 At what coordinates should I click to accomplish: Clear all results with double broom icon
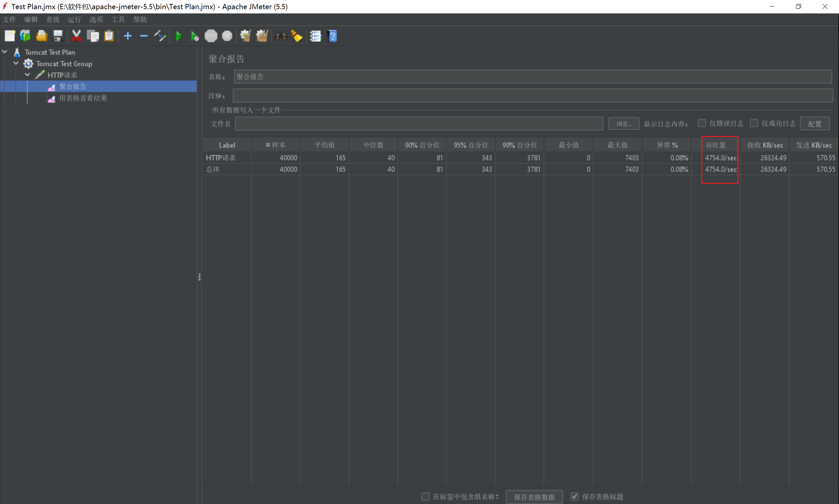click(262, 36)
